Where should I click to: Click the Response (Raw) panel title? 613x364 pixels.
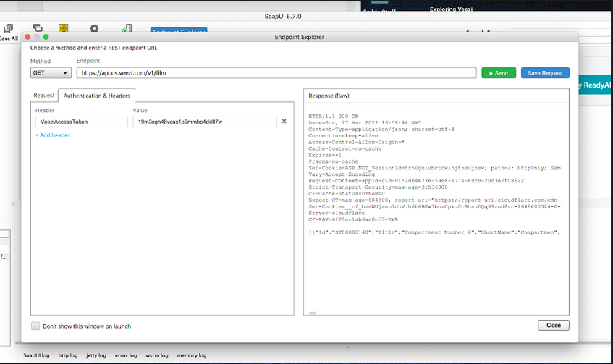(329, 96)
